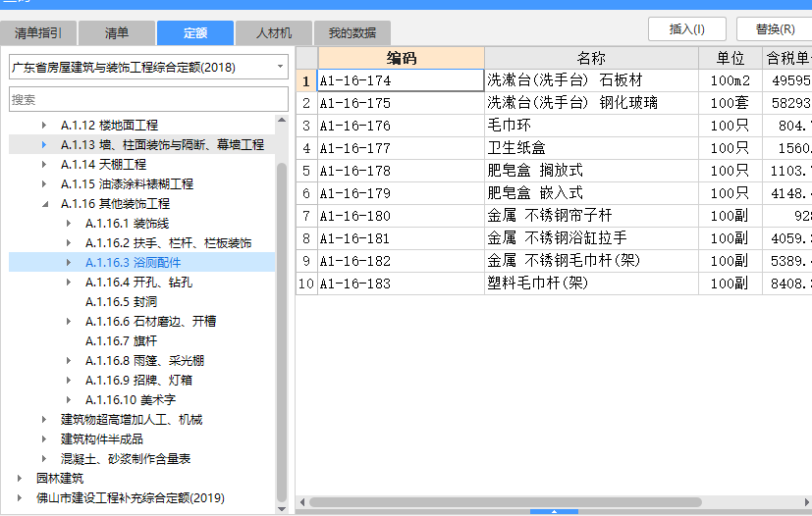
Task: Expand the 园林建筑 node arrow
Action: 20,478
